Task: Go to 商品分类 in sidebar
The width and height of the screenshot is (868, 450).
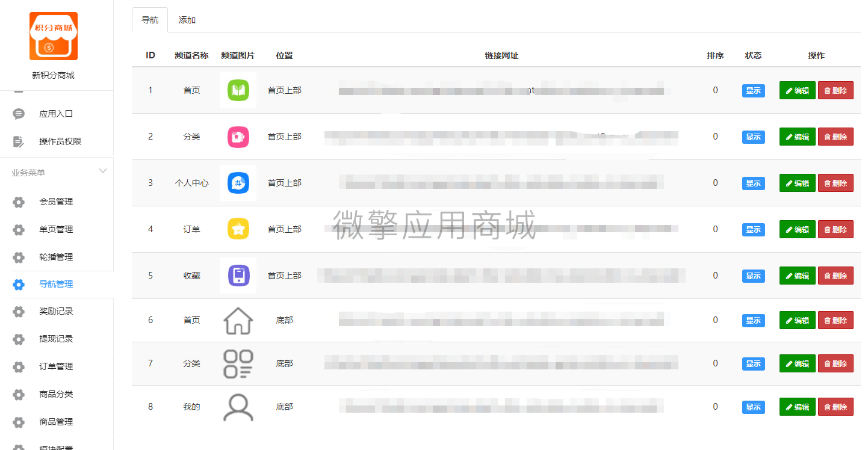Action: click(56, 395)
